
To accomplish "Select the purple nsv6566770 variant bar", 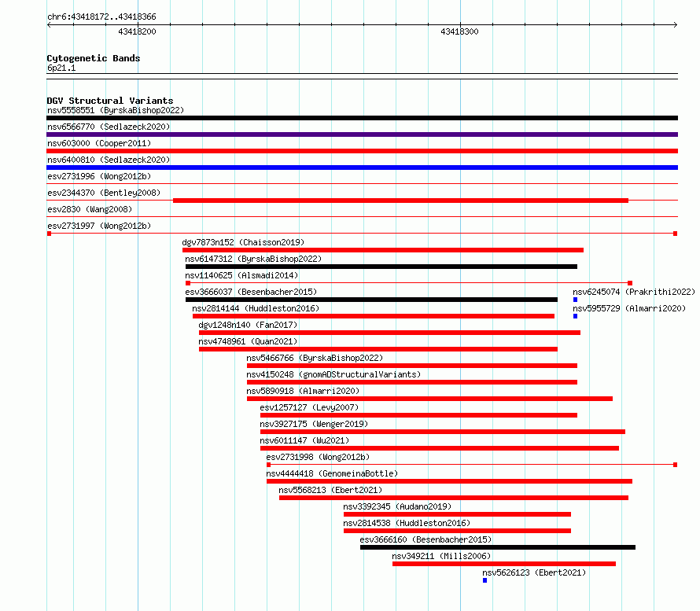I will coord(362,134).
